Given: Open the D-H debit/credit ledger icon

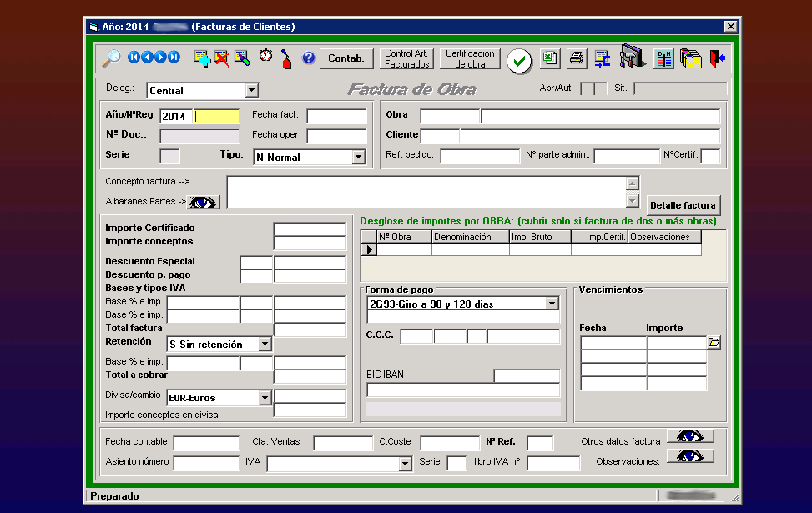Looking at the screenshot, I should pos(663,58).
